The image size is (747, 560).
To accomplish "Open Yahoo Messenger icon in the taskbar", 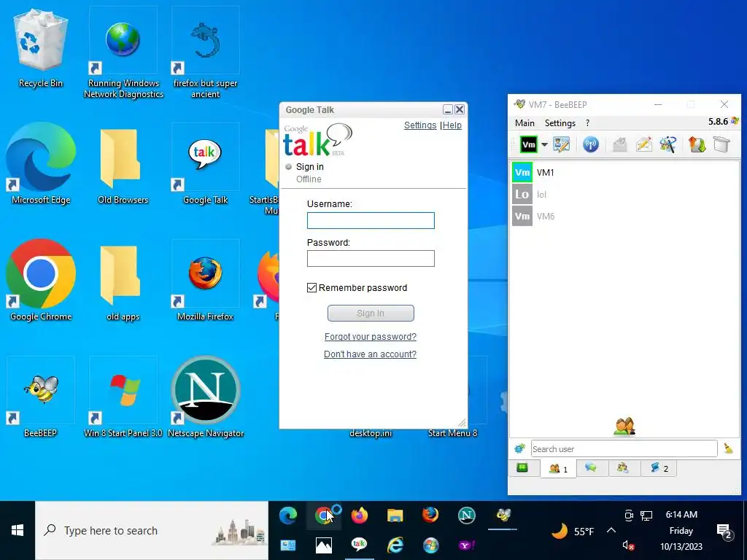I will click(466, 545).
